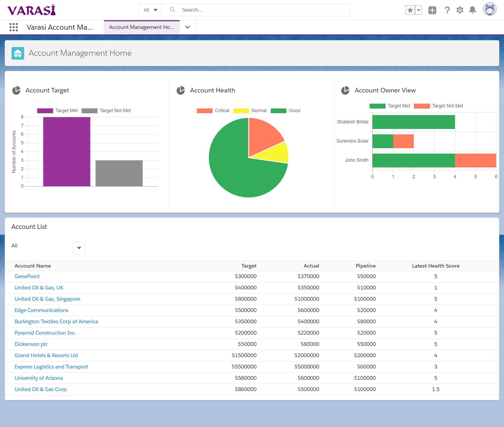The image size is (504, 427).
Task: Expand the search scope All dropdown
Action: [150, 10]
